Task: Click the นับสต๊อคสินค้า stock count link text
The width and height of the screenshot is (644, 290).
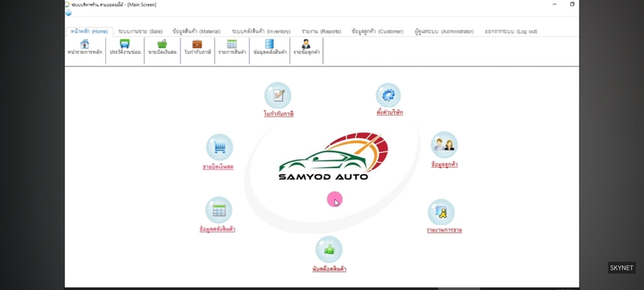Action: click(x=329, y=269)
